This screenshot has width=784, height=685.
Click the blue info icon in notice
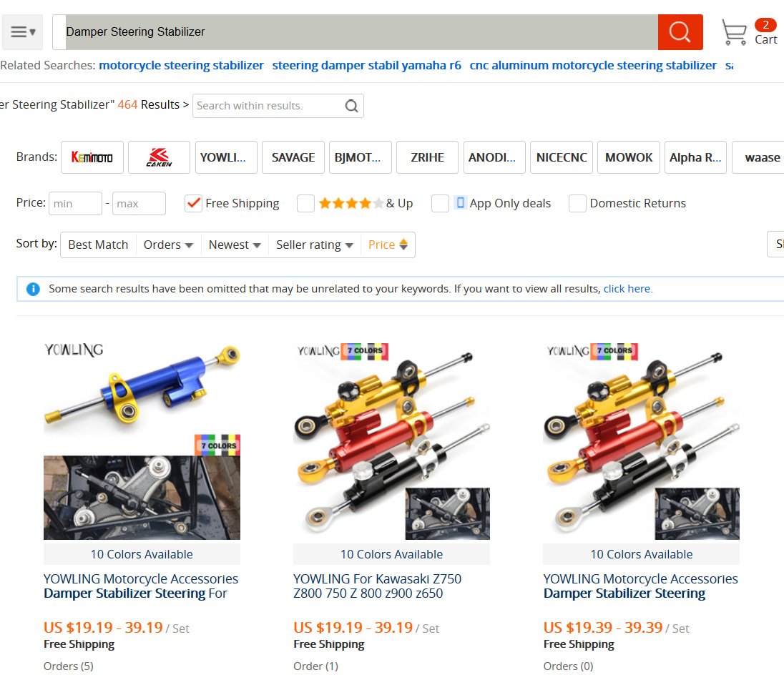click(x=33, y=289)
